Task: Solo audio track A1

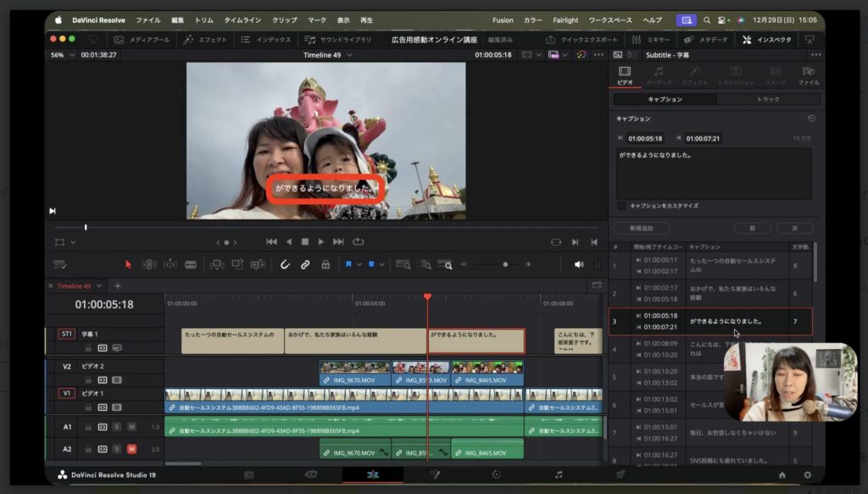Action: (x=117, y=427)
